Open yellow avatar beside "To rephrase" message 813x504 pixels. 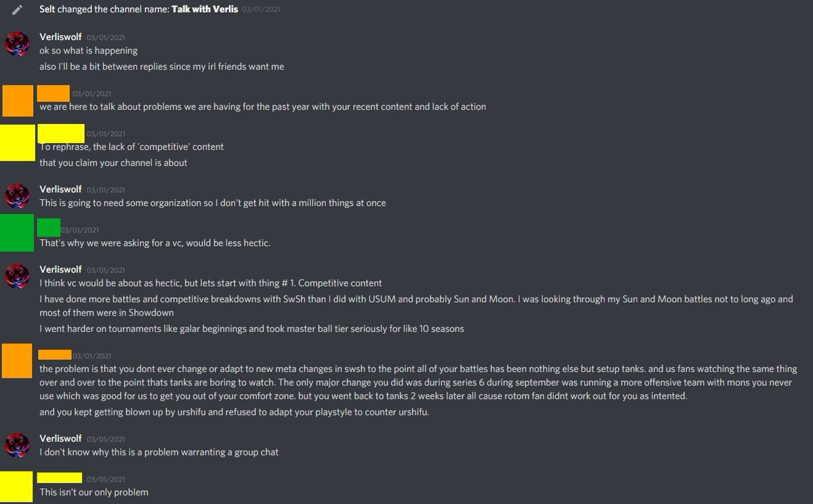tap(18, 142)
